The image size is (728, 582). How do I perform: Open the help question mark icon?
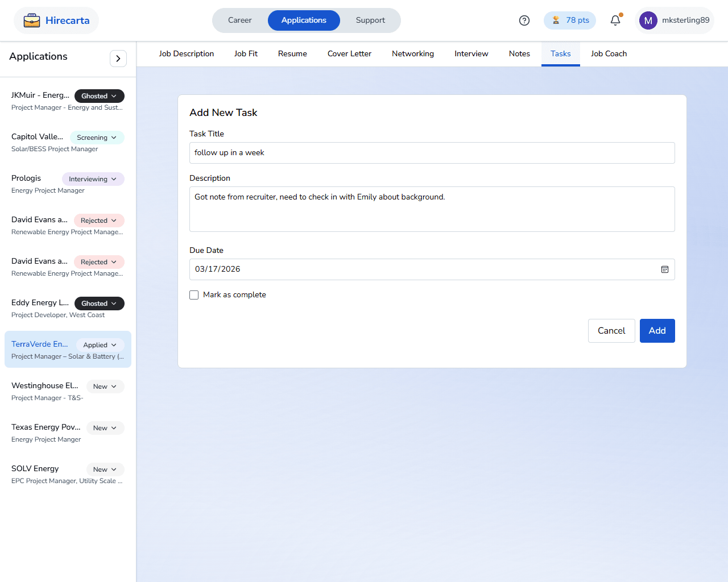(x=524, y=20)
